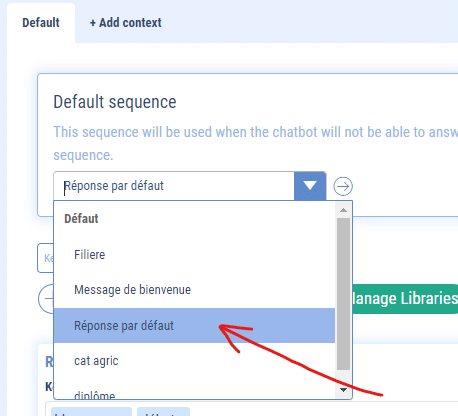
Task: Click the first blue keyword tag at the bottom
Action: pos(91,411)
